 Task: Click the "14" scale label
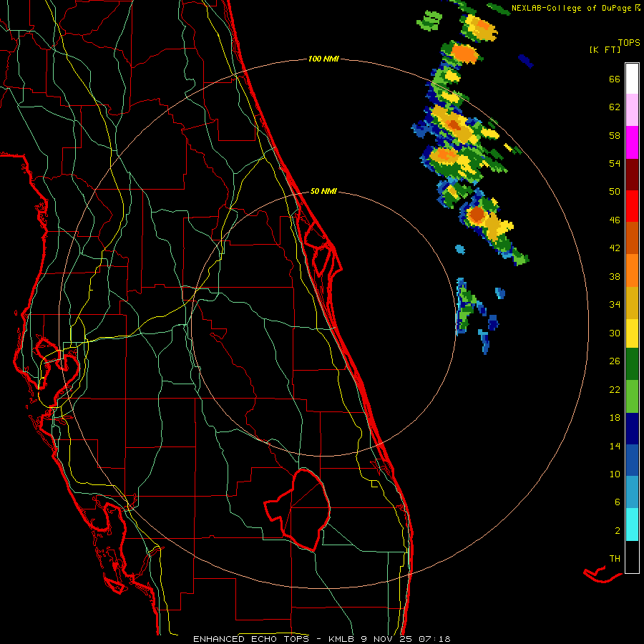pyautogui.click(x=615, y=446)
